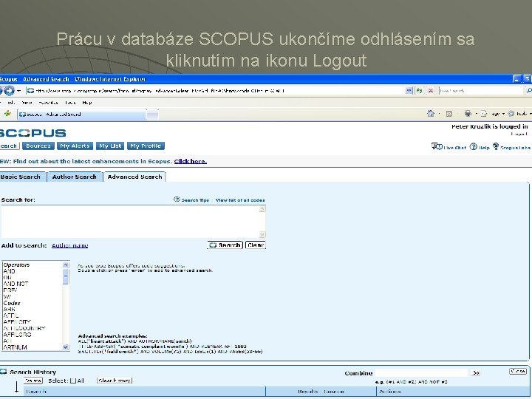532x399 pixels.
Task: Click the Delete button in Search History
Action: pyautogui.click(x=33, y=381)
